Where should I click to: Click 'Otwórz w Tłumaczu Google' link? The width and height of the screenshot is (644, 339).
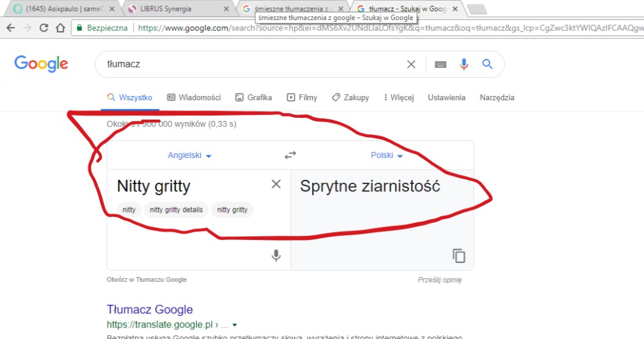(146, 280)
